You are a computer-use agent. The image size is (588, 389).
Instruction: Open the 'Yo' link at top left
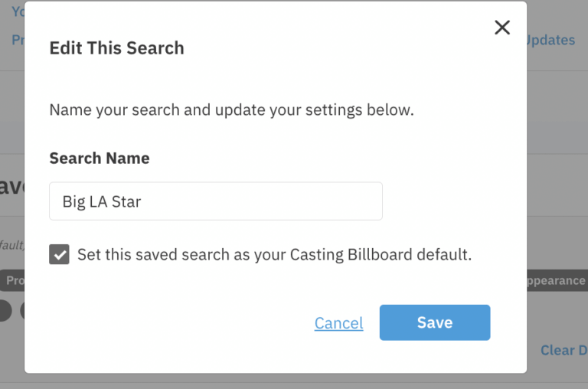pos(18,11)
